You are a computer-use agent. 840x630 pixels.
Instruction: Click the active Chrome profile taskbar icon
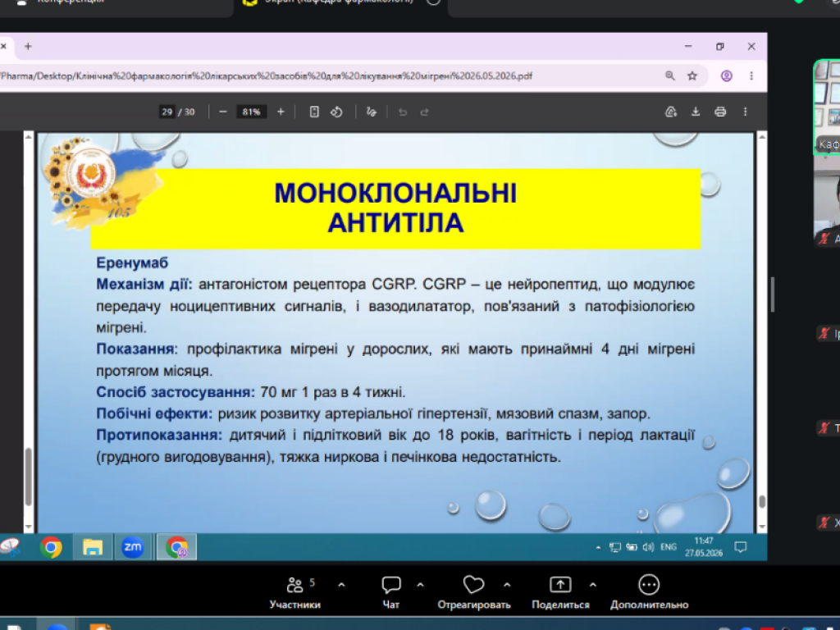[x=177, y=547]
